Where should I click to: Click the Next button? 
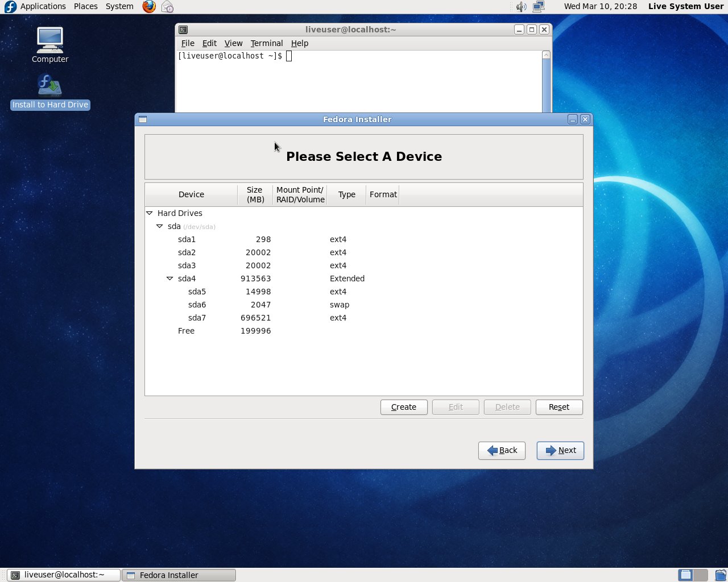560,450
